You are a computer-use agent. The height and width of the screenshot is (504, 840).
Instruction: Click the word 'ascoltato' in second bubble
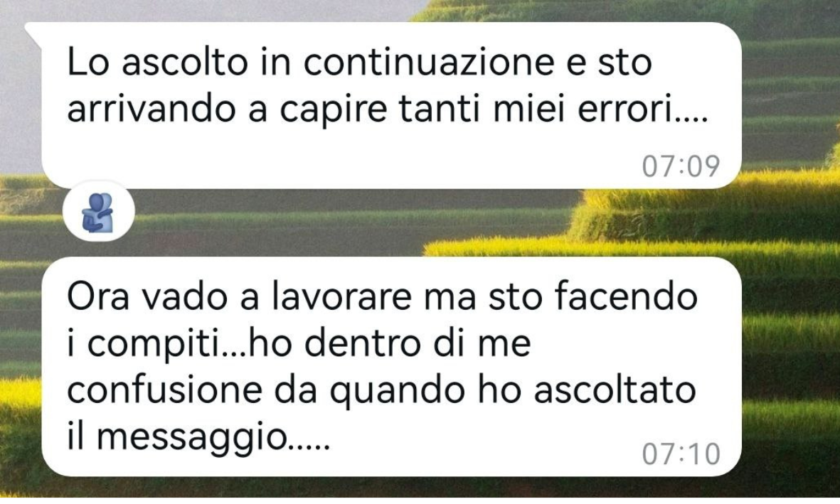615,390
